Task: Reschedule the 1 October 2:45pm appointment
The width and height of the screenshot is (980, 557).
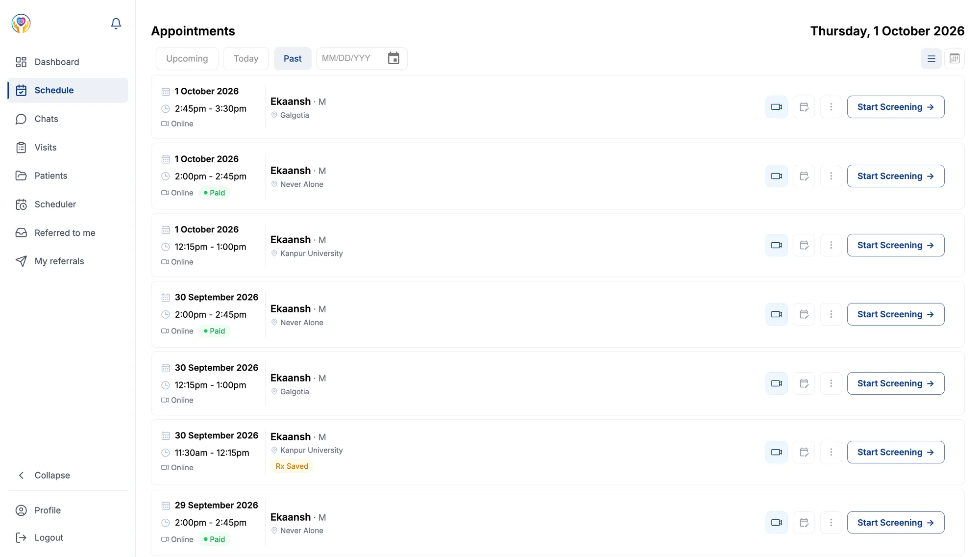Action: [x=804, y=107]
